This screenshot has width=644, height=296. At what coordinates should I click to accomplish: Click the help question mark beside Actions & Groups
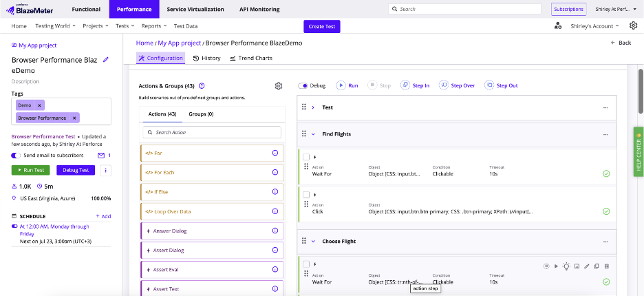[202, 86]
